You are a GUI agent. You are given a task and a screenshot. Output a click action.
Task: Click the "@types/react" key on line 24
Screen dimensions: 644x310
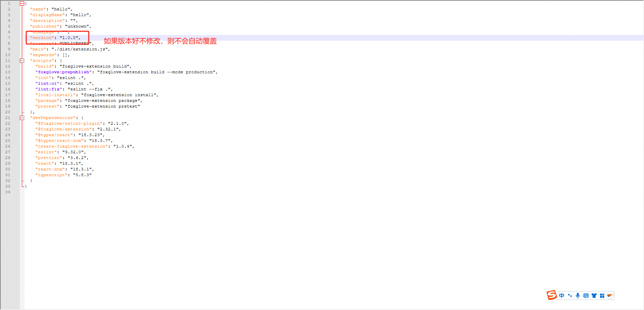pyautogui.click(x=54, y=135)
